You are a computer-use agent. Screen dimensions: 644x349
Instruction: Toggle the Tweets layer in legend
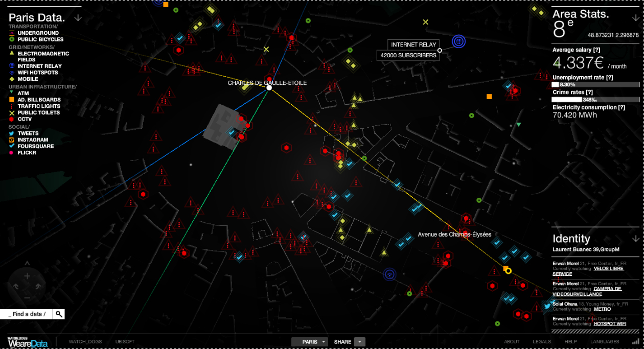(28, 133)
